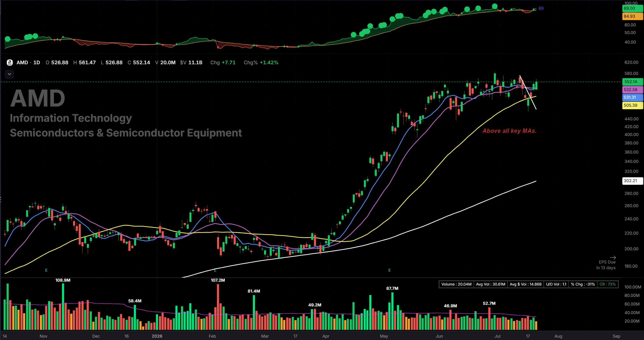Click the open value 526.88
644x340 pixels.
click(x=60, y=63)
